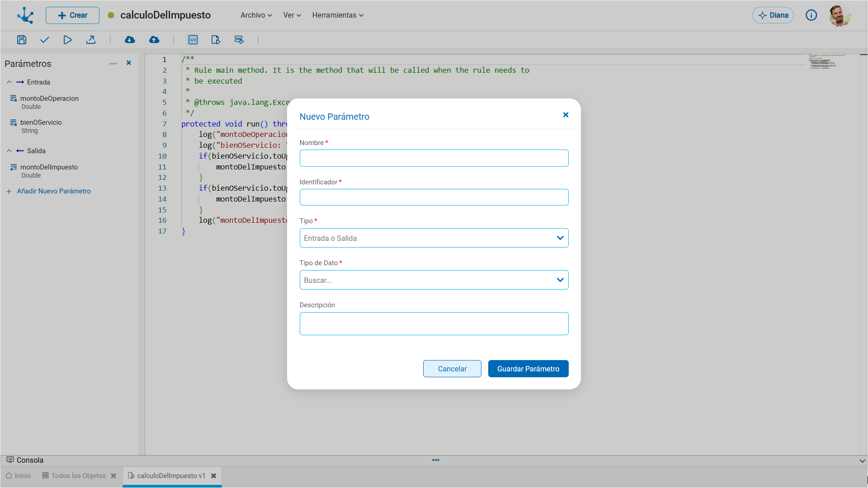Open the Ver menu
The image size is (868, 488).
pyautogui.click(x=292, y=15)
